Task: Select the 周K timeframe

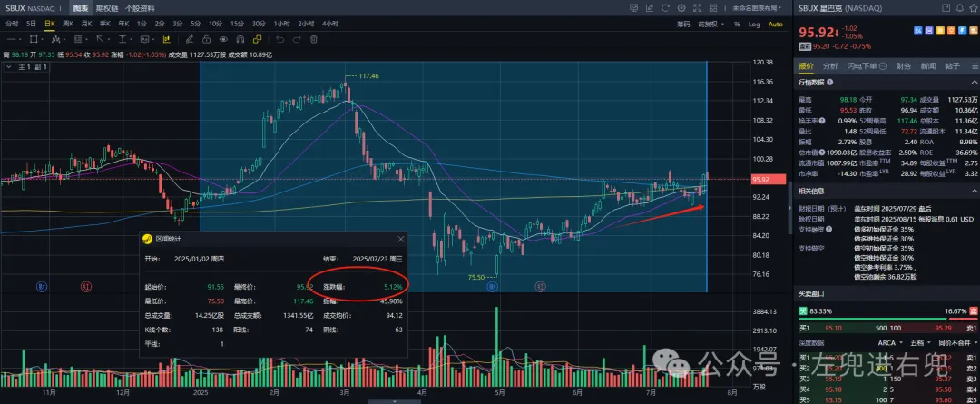Action: point(68,24)
